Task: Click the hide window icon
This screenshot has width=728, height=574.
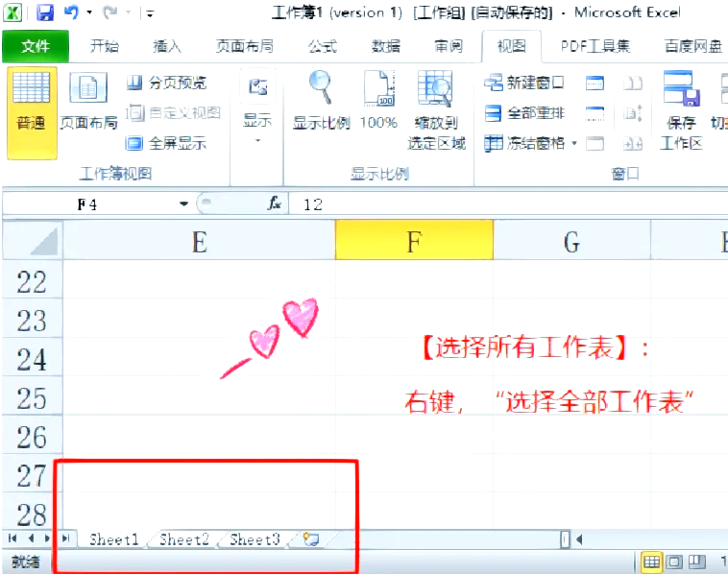Action: click(x=595, y=113)
